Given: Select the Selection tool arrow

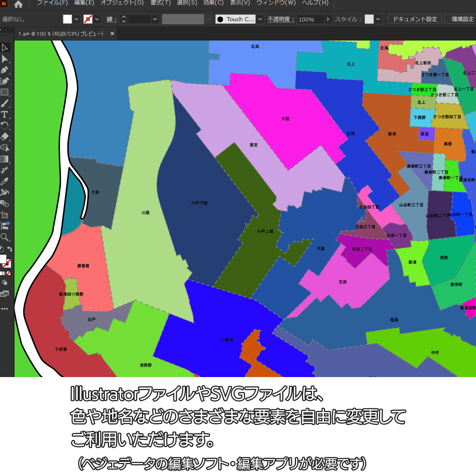Looking at the screenshot, I should click(x=5, y=48).
